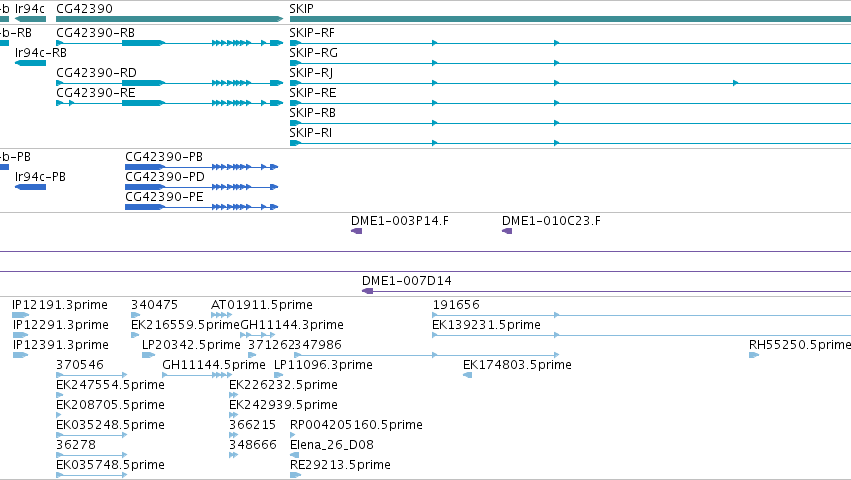Screen dimensions: 851x480
Task: Select transcript CG42390-RE
Action: [x=169, y=103]
